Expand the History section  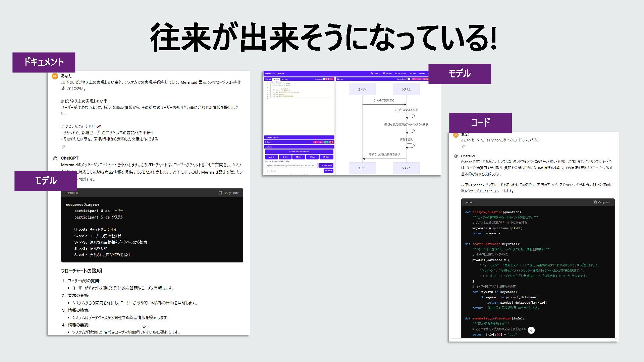point(269,142)
